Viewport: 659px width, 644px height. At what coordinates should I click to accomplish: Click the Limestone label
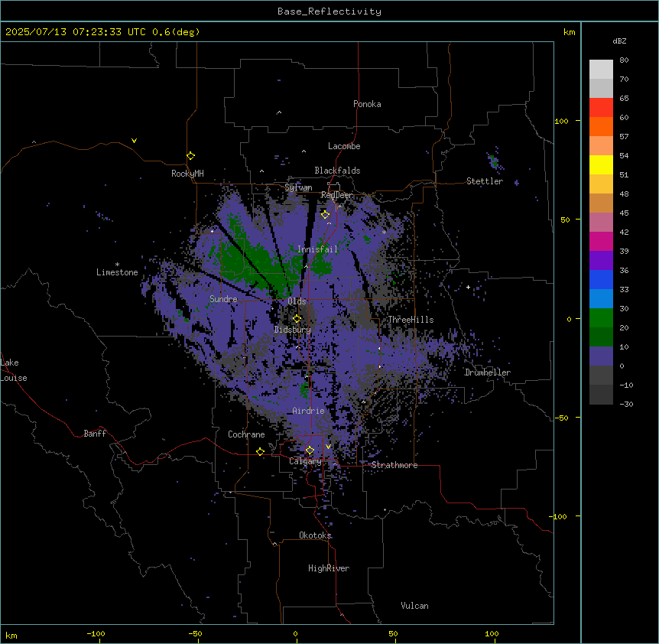[117, 272]
